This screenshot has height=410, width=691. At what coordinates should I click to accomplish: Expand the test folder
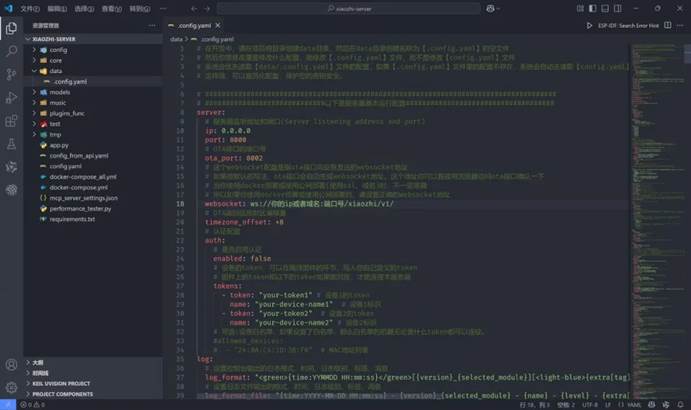pos(93,124)
